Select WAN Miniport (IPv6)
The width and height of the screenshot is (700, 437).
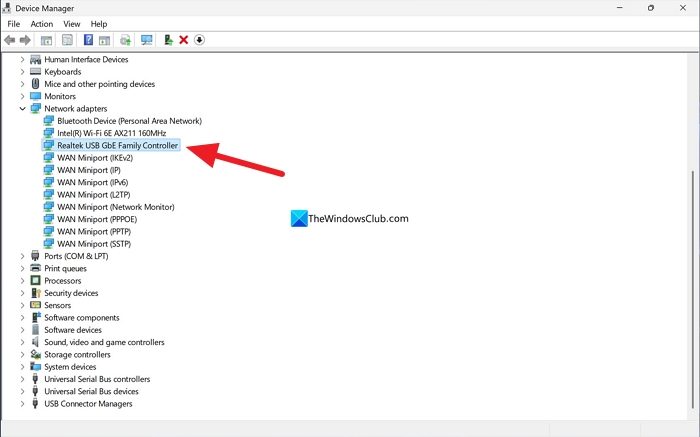pos(92,182)
